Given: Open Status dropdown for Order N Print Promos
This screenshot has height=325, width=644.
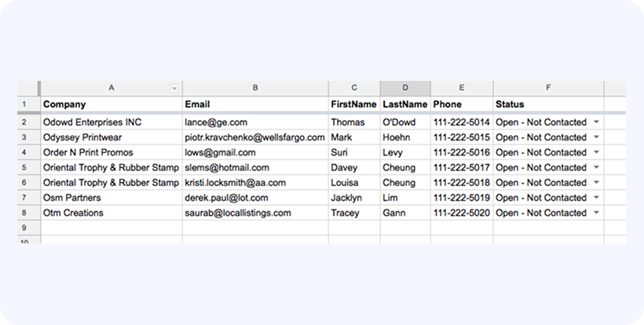Looking at the screenshot, I should [x=596, y=152].
